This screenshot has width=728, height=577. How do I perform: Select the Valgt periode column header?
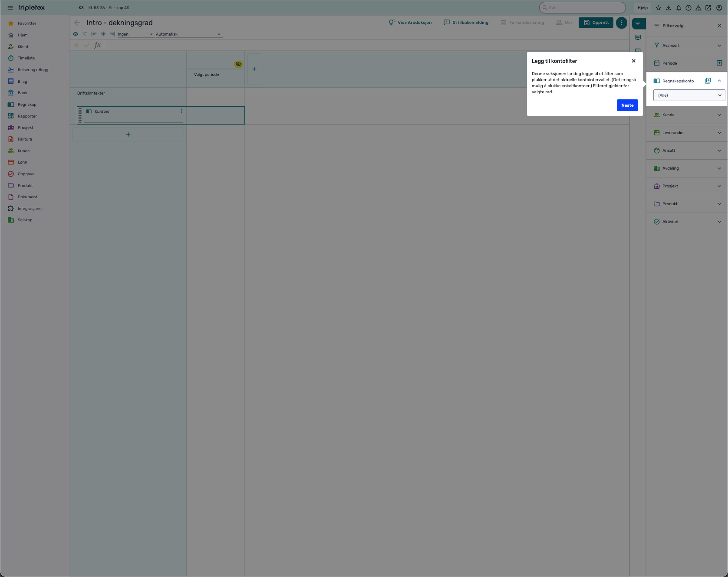(x=207, y=75)
